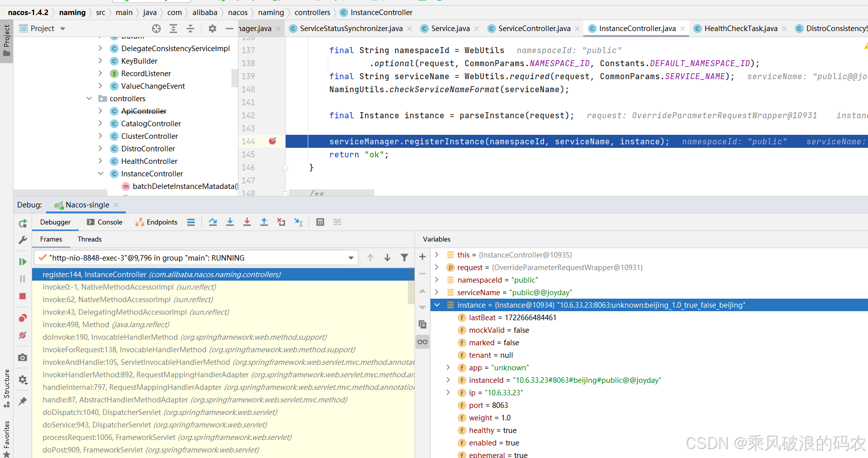Open the thread selector dropdown for http-nio-8848-exec-3

click(351, 258)
